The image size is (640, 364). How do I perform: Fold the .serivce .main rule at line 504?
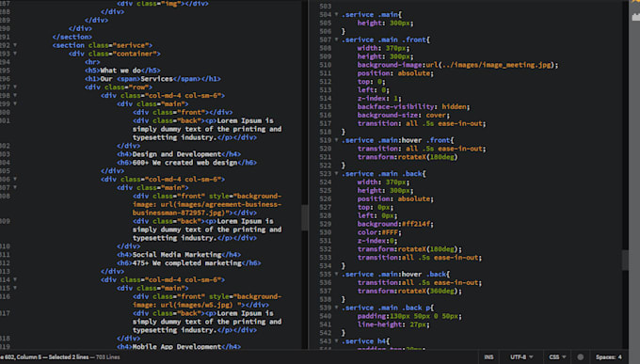pos(336,15)
